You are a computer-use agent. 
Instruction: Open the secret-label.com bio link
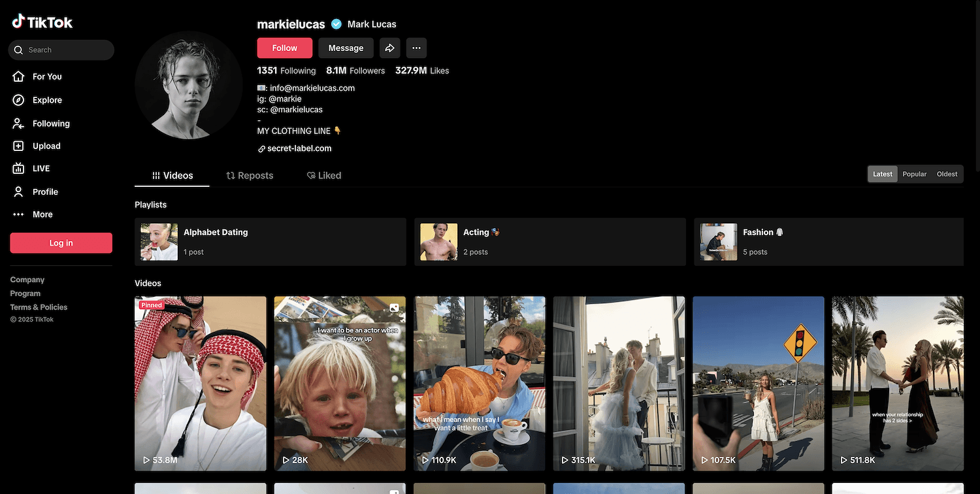[x=299, y=148]
